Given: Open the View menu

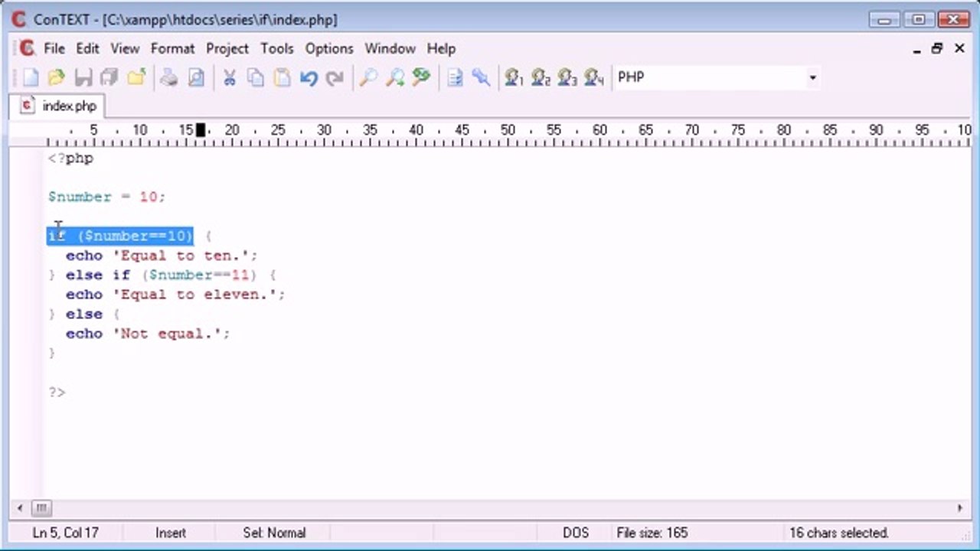Looking at the screenshot, I should point(125,48).
